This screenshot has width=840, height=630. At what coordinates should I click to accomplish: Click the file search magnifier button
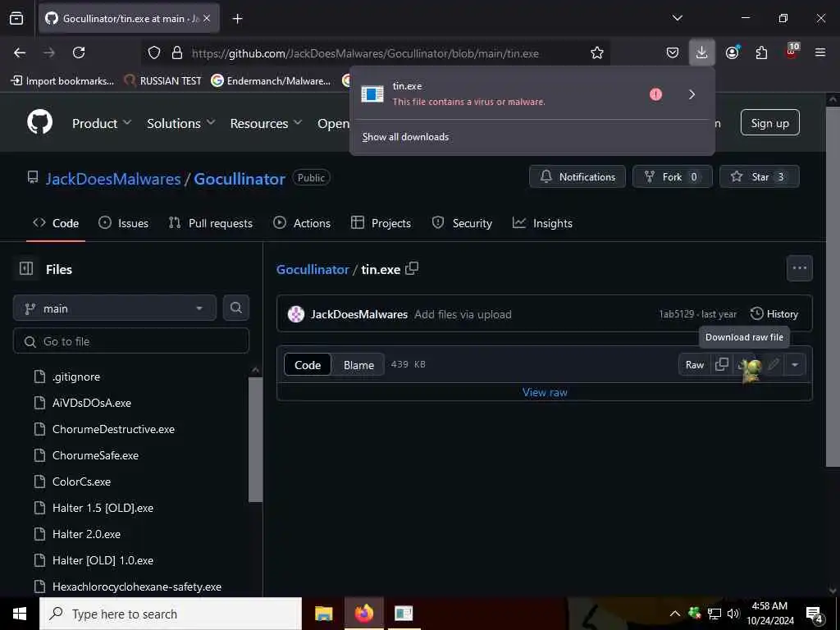tap(235, 308)
